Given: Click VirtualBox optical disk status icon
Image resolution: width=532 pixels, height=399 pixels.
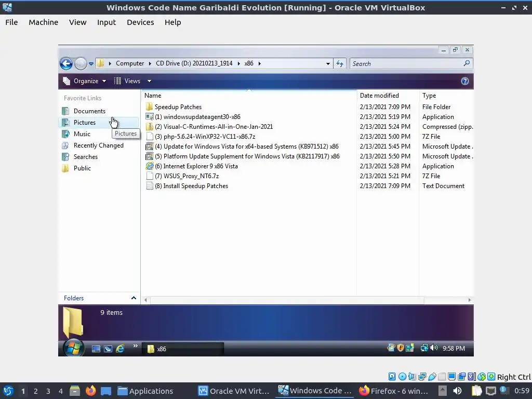Looking at the screenshot, I should (402, 377).
